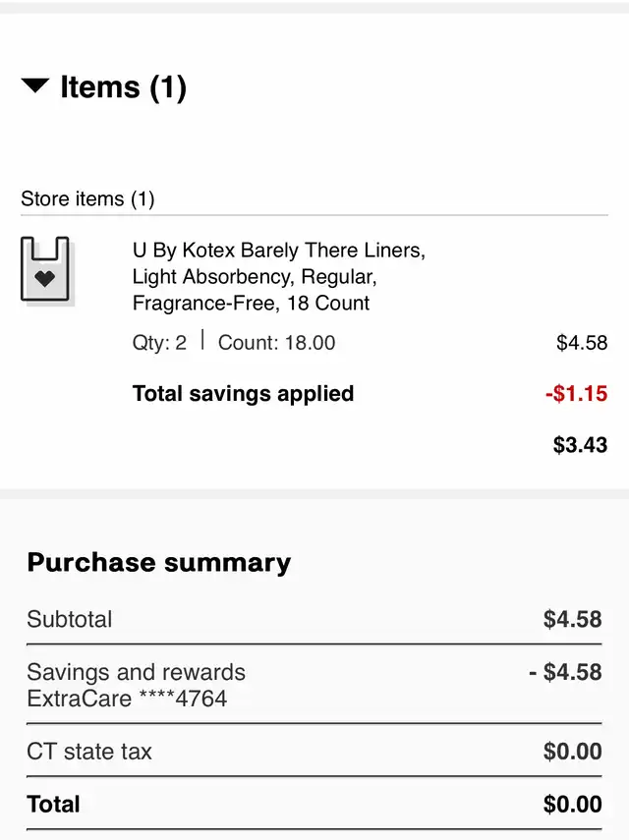Click the Purchase summary heading
This screenshot has height=840, width=629.
coord(159,563)
